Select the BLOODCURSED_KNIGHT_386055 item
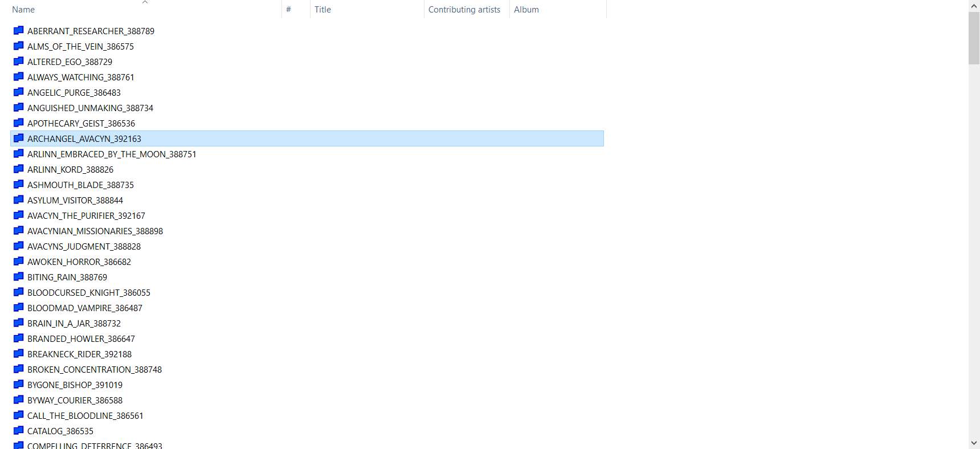 pyautogui.click(x=89, y=292)
